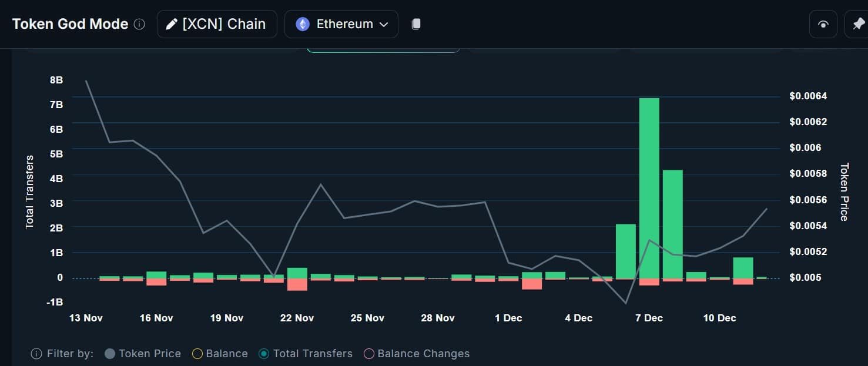Image resolution: width=868 pixels, height=366 pixels.
Task: Click the pencil edit icon before [XCN] Chain
Action: (172, 24)
